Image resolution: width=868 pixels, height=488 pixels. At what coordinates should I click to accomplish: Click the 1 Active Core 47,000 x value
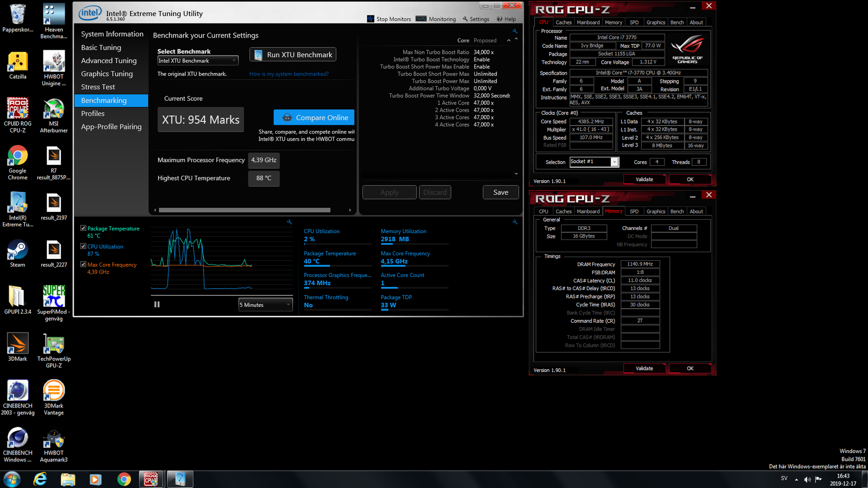click(484, 103)
